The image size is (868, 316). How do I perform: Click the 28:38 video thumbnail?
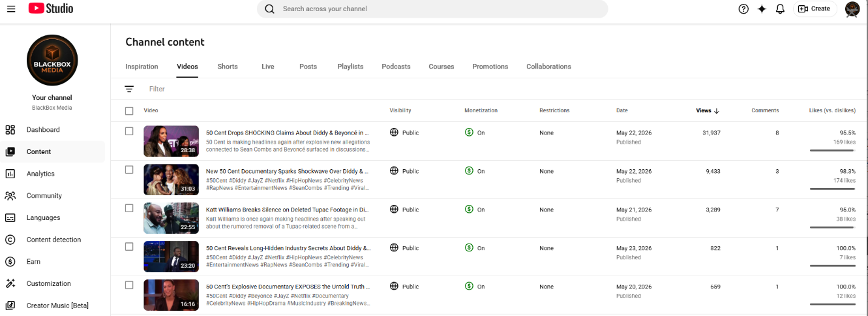coord(171,141)
